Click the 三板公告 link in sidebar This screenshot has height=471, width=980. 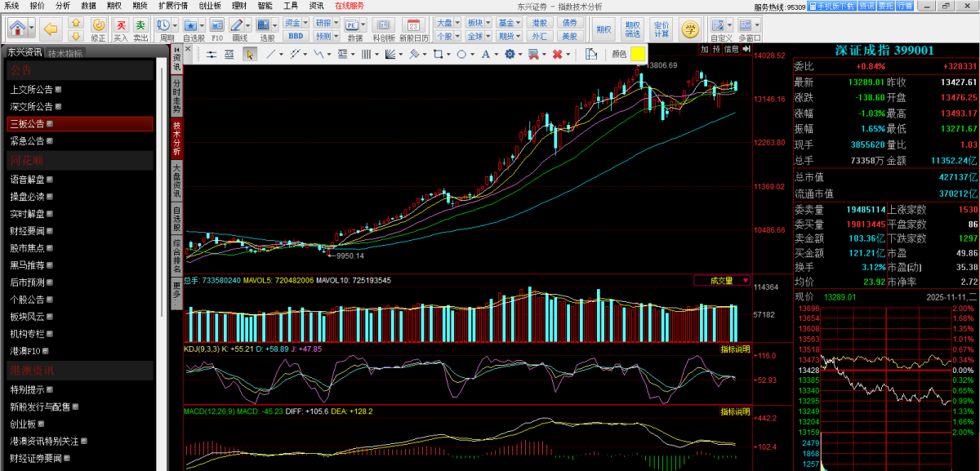point(27,124)
